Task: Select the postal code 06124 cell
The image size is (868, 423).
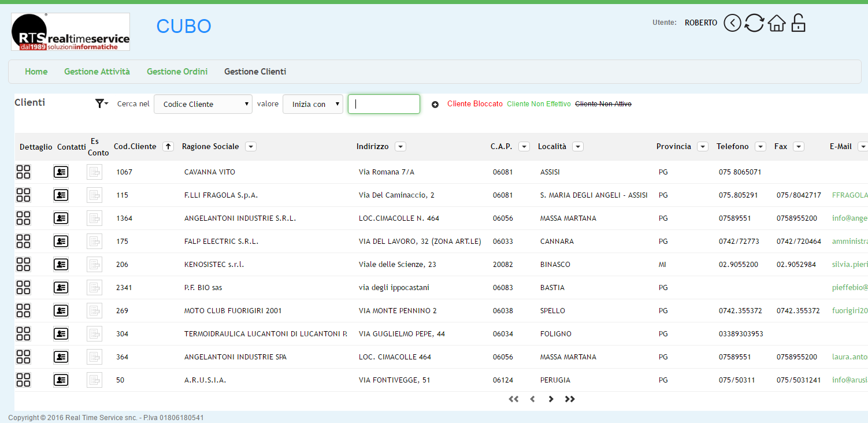Action: (503, 380)
